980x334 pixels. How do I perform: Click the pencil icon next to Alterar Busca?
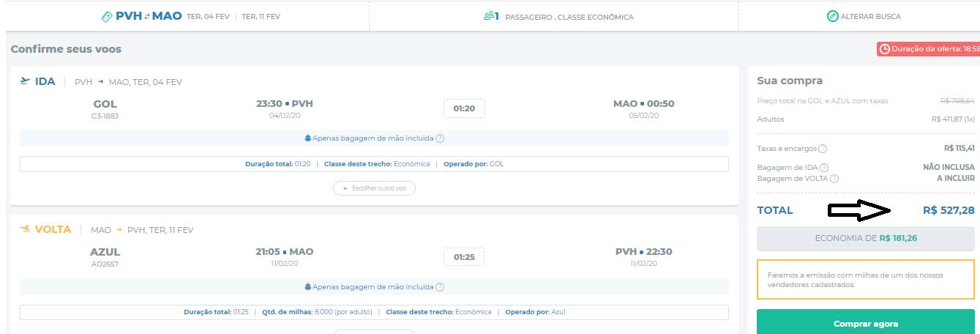tap(832, 16)
